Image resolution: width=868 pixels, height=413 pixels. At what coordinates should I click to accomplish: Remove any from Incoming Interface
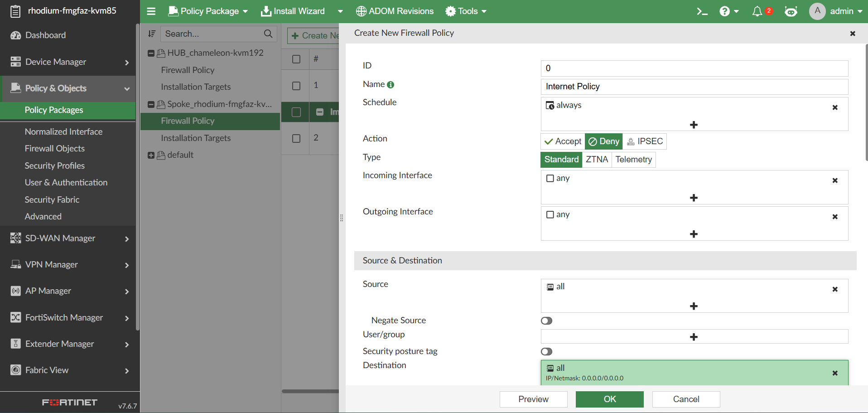pyautogui.click(x=835, y=180)
